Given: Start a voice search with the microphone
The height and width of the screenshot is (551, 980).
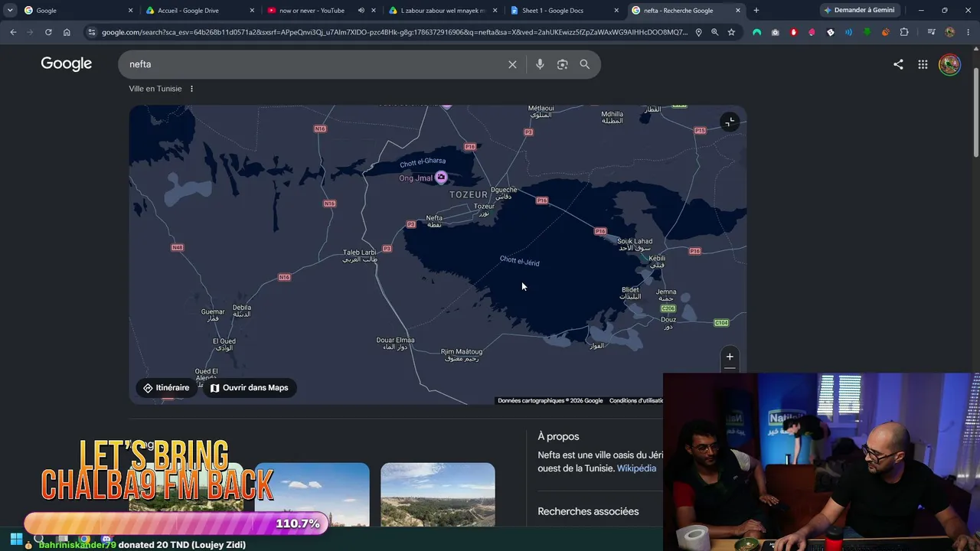Looking at the screenshot, I should pos(540,64).
